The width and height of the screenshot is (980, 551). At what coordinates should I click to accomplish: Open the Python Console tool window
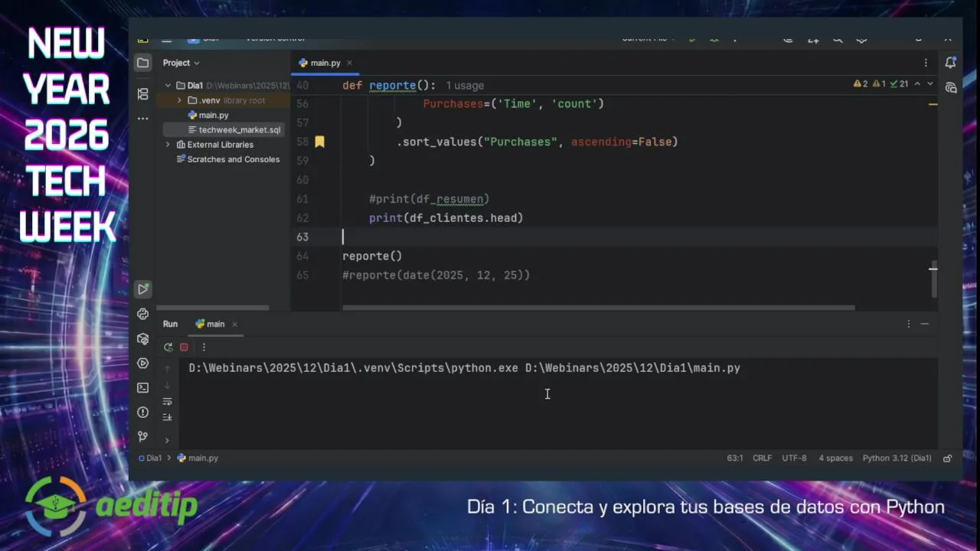[x=143, y=314]
